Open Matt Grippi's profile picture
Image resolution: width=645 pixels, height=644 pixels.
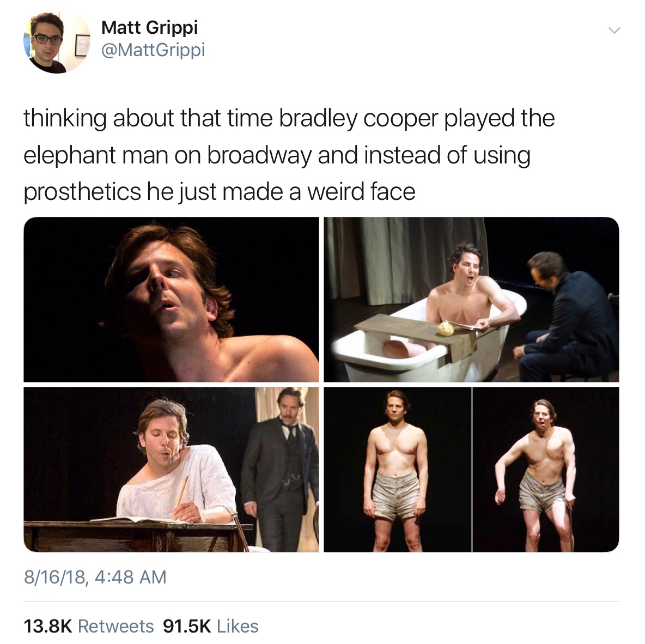click(56, 41)
